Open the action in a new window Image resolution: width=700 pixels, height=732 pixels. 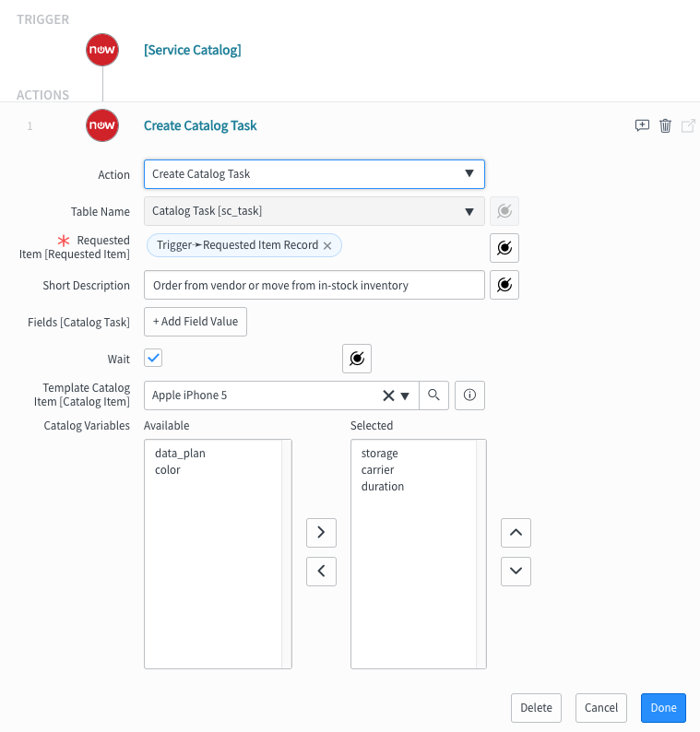pyautogui.click(x=688, y=125)
